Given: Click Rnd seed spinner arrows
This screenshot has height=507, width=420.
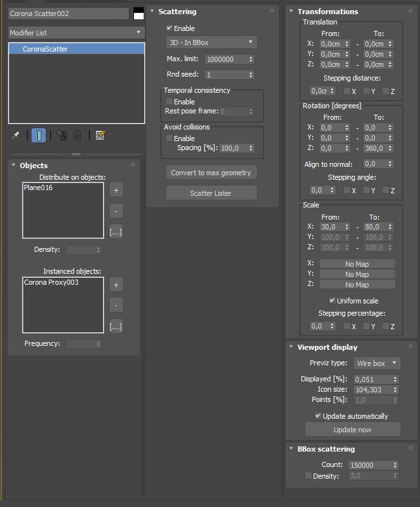Looking at the screenshot, I should coord(251,75).
